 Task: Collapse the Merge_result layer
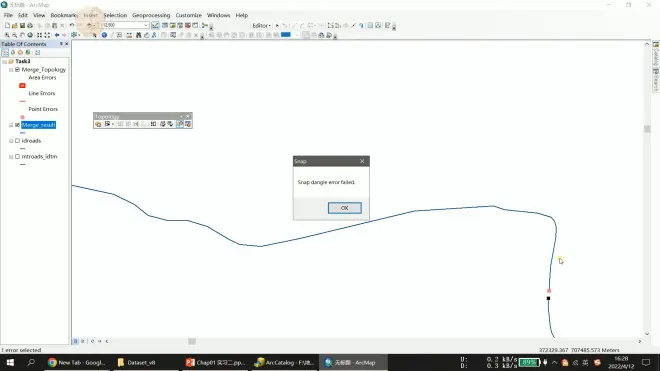click(11, 125)
